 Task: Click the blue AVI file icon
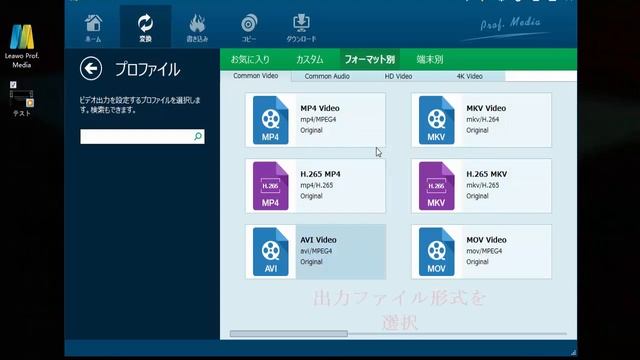[271, 251]
